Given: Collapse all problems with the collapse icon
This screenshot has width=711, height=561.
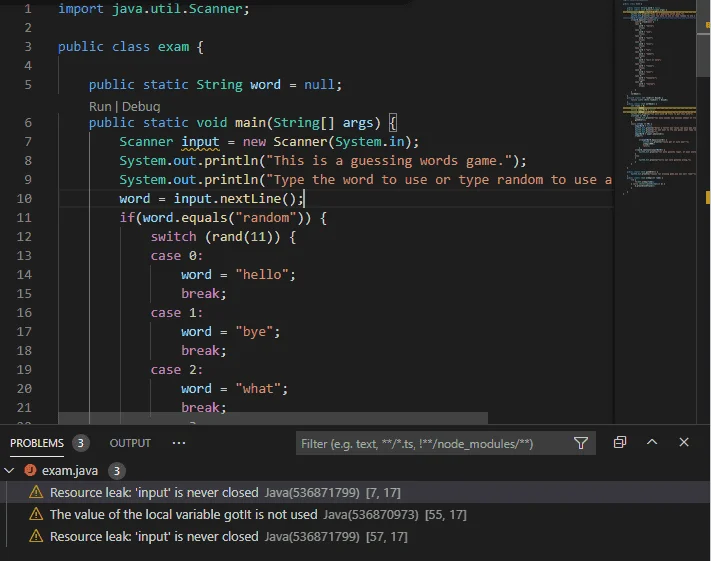Looking at the screenshot, I should (620, 442).
